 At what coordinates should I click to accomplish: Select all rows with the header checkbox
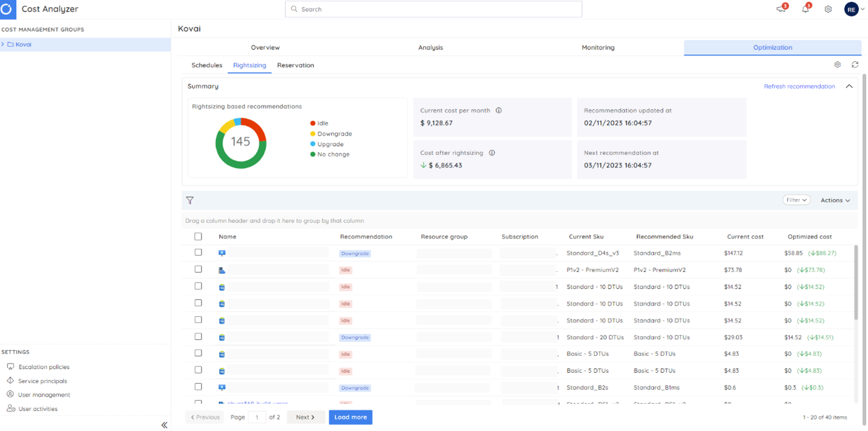tap(198, 236)
